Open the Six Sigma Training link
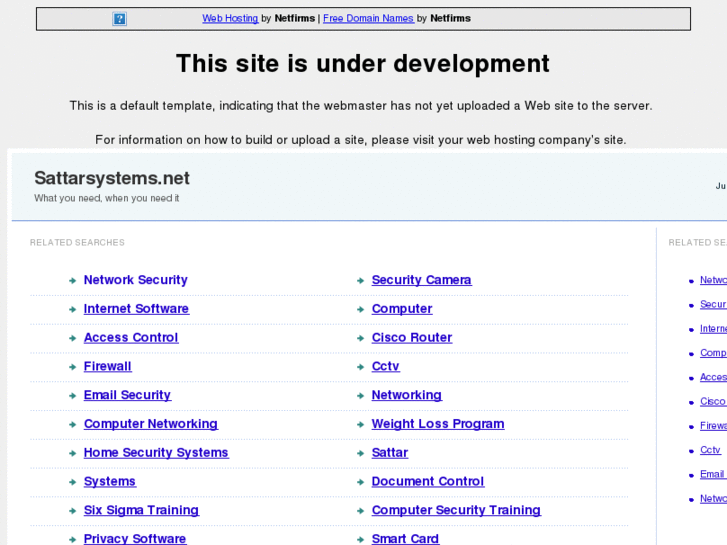This screenshot has height=545, width=727. pyautogui.click(x=141, y=510)
